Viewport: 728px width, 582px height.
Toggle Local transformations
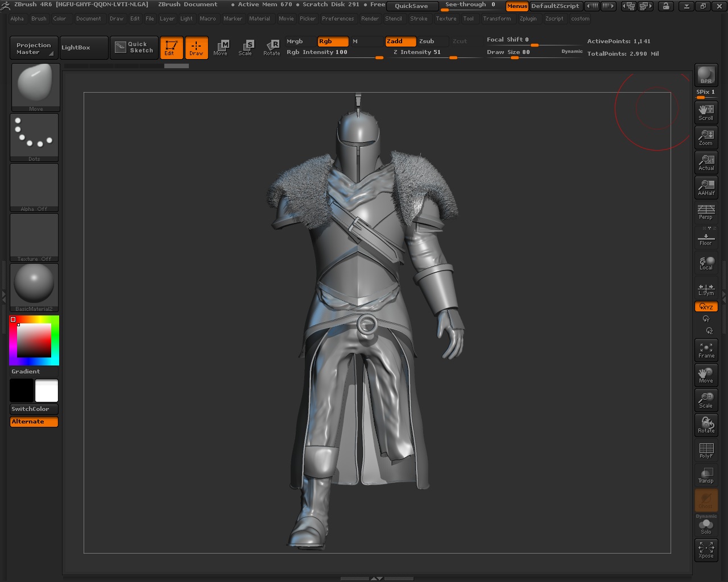(x=706, y=263)
